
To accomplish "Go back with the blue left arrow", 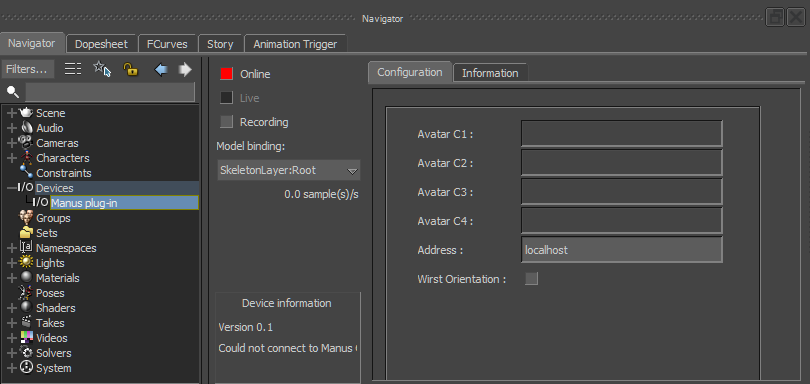I will 161,69.
